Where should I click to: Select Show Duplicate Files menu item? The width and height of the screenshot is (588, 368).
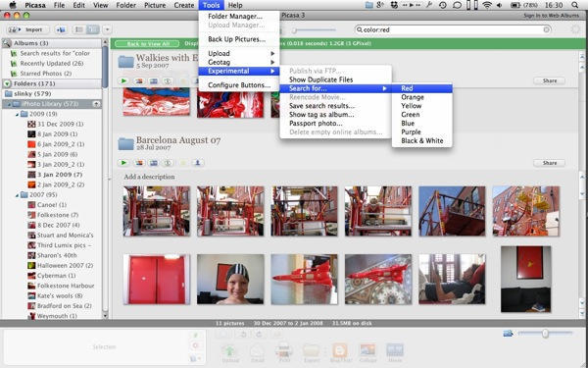tap(335, 79)
